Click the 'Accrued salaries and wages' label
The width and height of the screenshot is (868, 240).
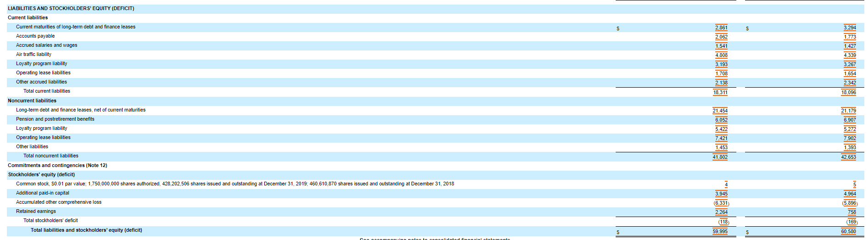(x=47, y=45)
